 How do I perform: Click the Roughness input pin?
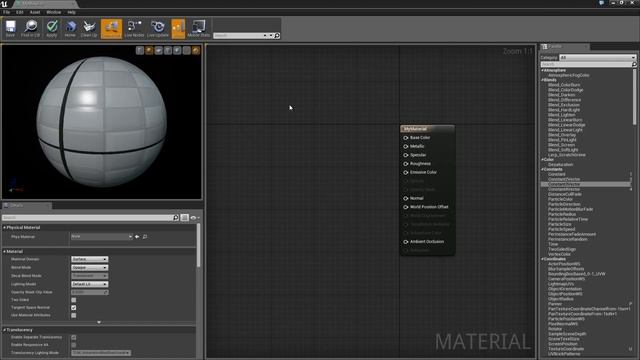[406, 164]
